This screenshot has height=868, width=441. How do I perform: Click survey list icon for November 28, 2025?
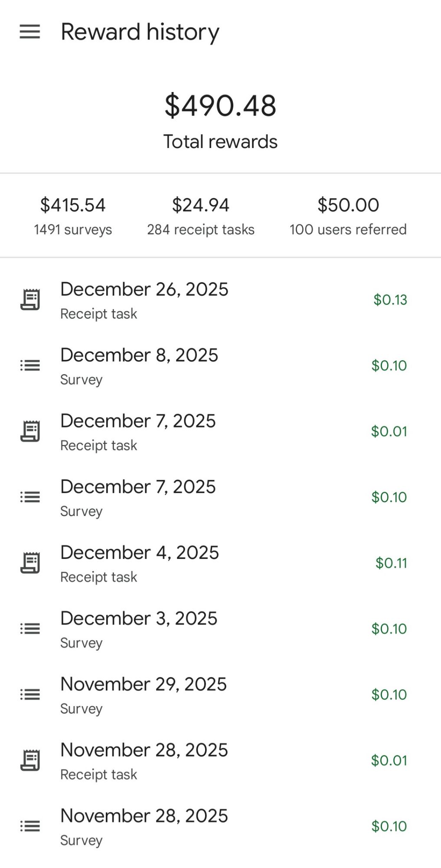tap(30, 826)
